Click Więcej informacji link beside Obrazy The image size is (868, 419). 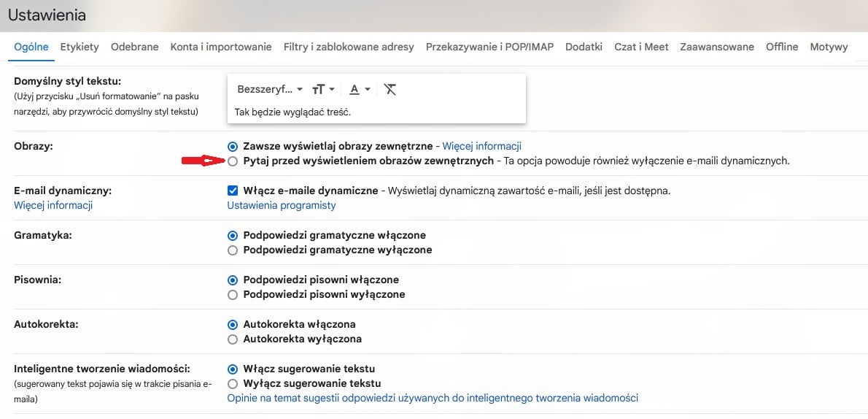(481, 147)
